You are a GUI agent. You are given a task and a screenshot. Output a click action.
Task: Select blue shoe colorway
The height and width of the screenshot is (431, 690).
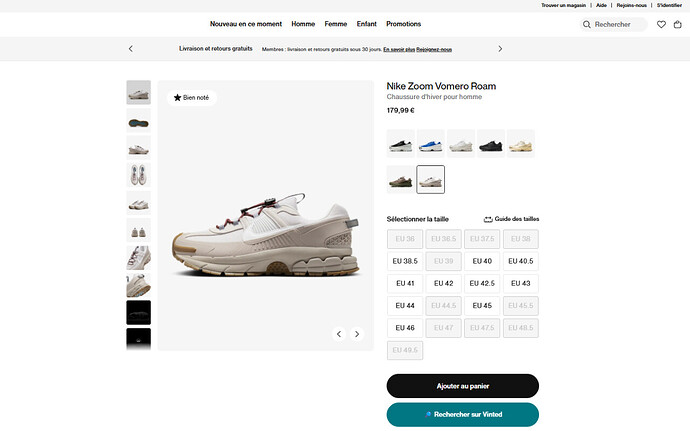tap(430, 144)
